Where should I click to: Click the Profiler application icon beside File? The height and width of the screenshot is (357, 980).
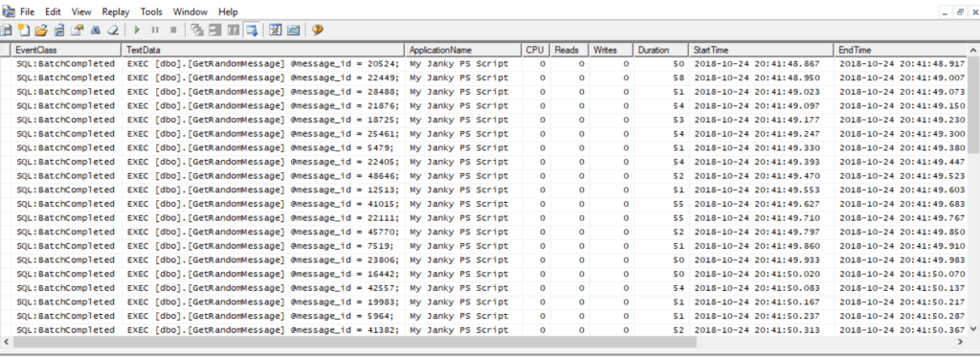point(8,11)
